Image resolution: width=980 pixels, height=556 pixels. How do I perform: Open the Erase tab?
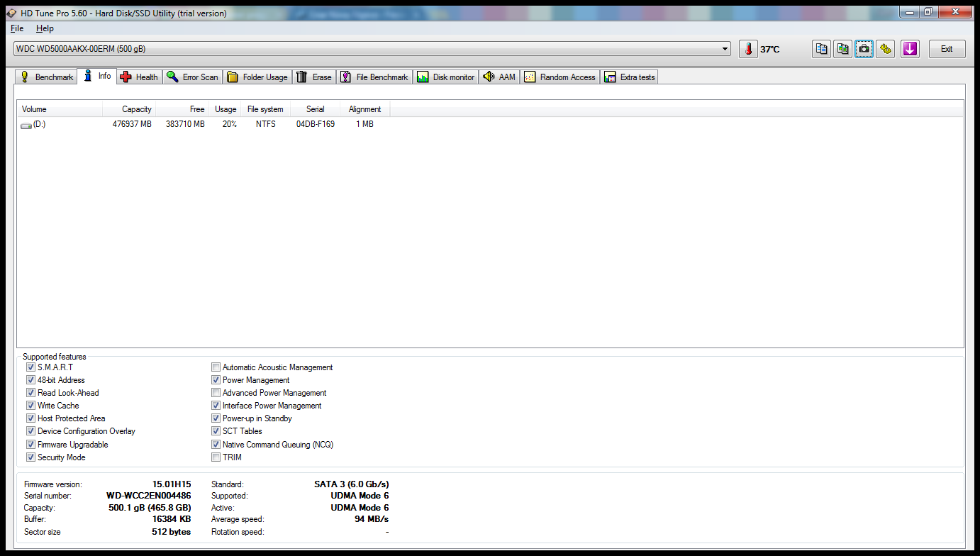click(x=314, y=77)
